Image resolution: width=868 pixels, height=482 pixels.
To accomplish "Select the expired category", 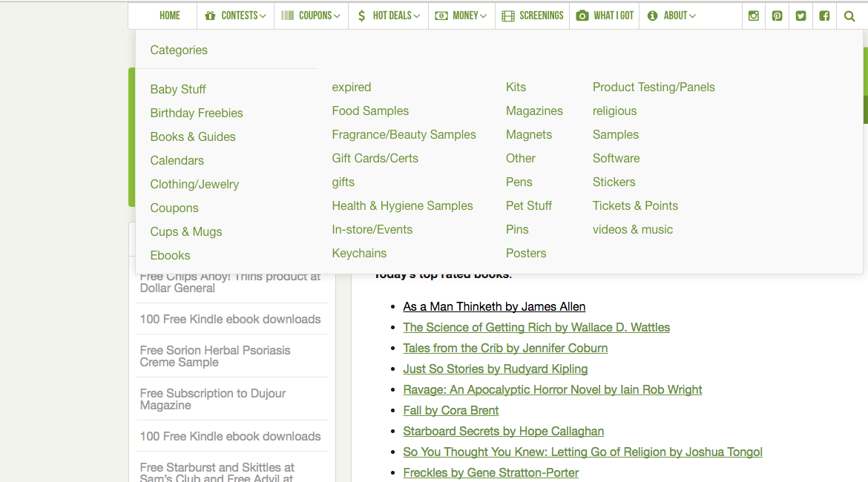I will 352,88.
